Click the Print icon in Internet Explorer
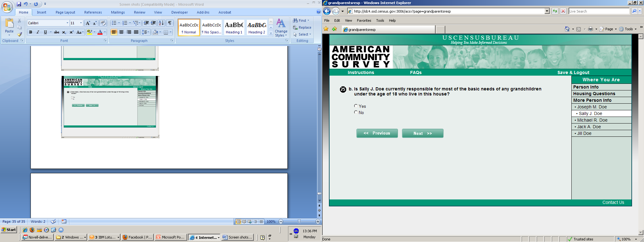The height and width of the screenshot is (242, 644). click(x=591, y=29)
